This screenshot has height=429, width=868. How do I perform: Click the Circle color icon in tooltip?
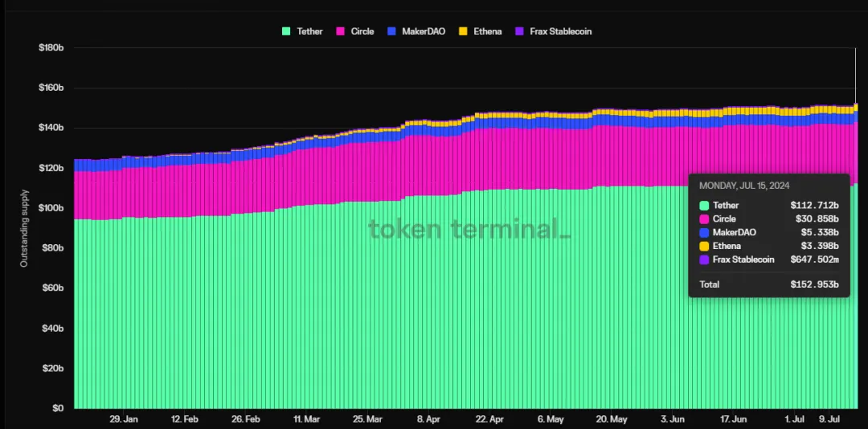(x=705, y=219)
